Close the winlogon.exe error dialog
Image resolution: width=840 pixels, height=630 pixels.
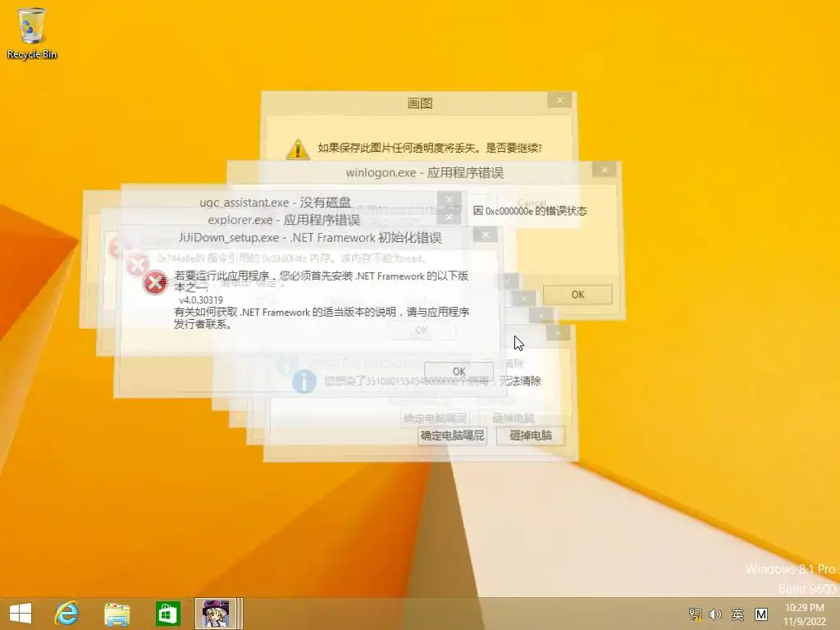coord(605,170)
